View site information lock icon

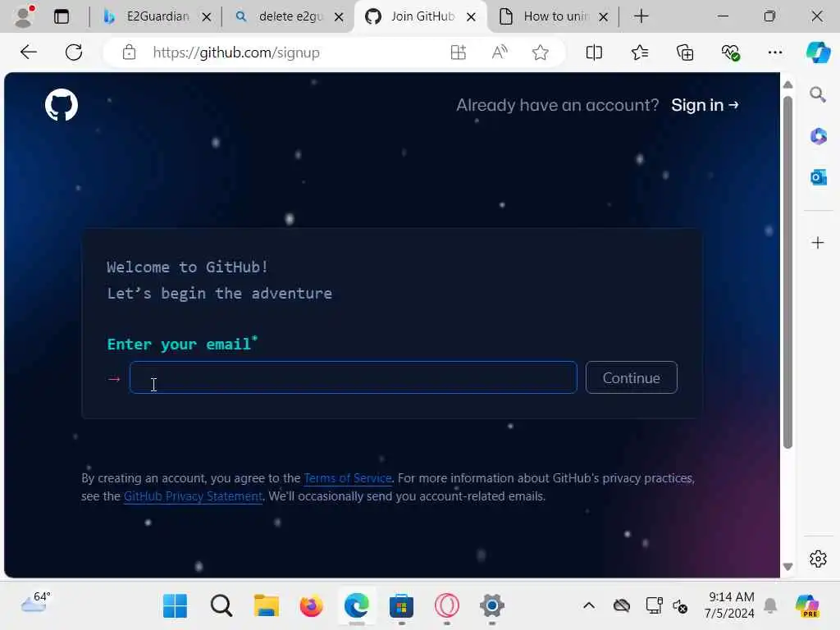(129, 52)
